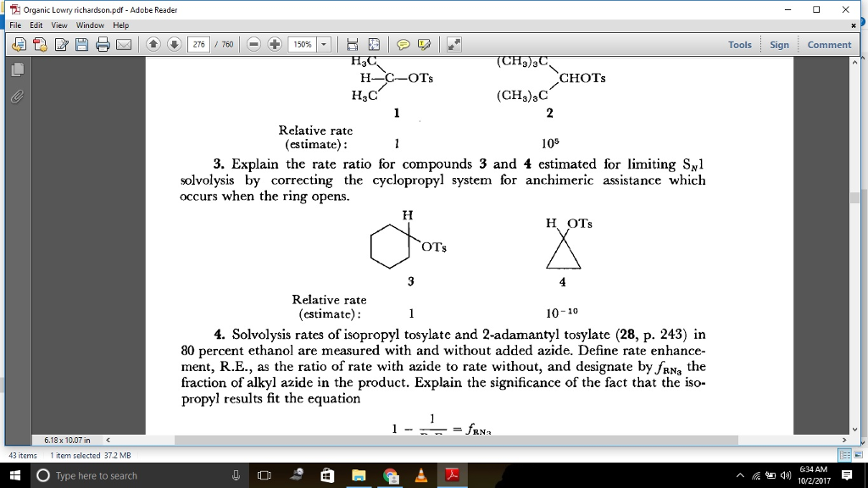Click the Sign button
The image size is (868, 488).
tap(779, 44)
